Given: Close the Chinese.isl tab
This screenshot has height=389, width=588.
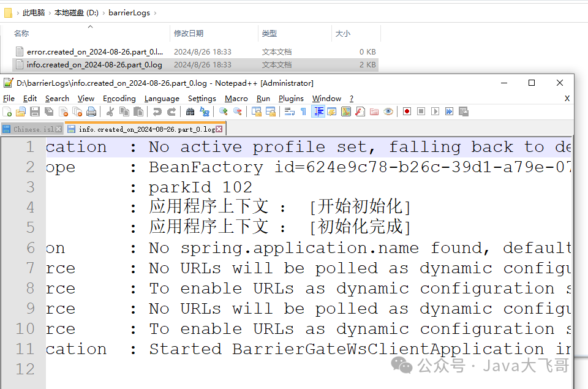Looking at the screenshot, I should pos(59,129).
